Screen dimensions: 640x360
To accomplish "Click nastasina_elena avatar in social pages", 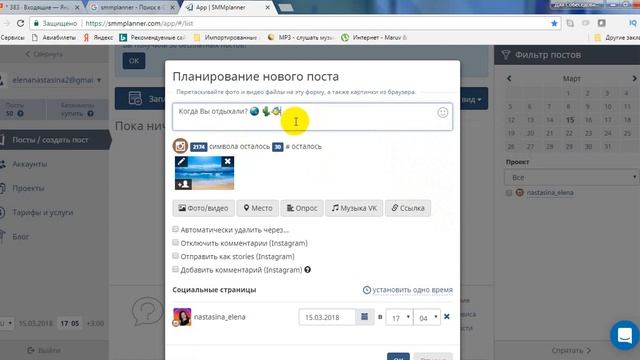I will point(182,317).
